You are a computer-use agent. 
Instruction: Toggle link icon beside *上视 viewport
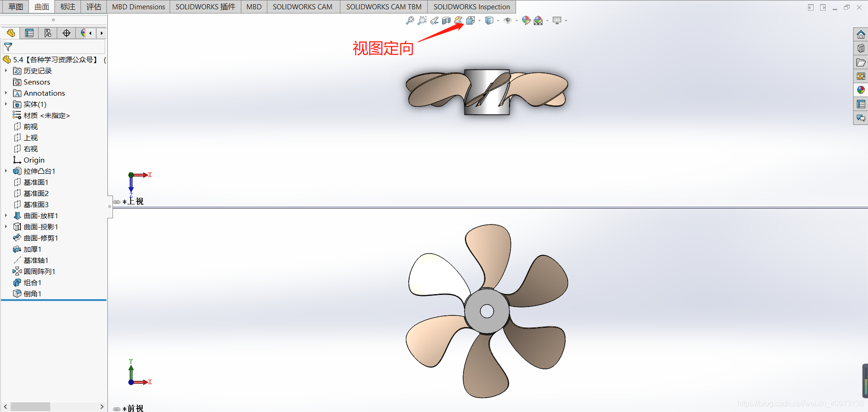(x=117, y=202)
